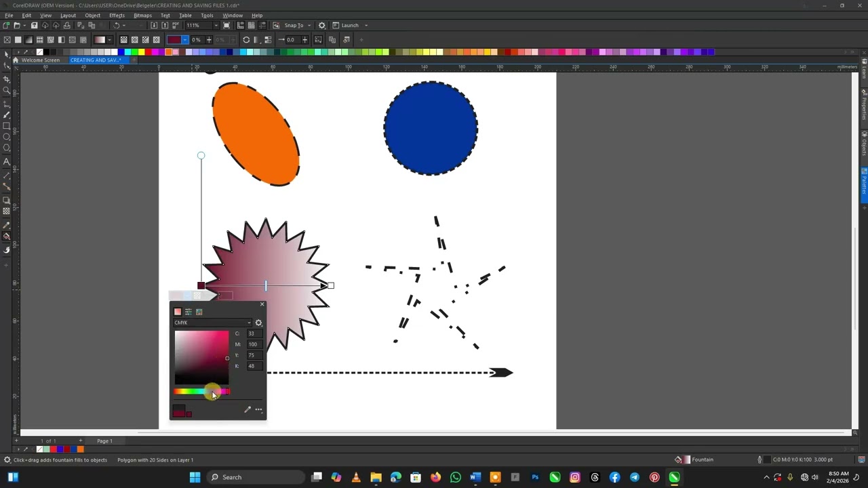Click the C value input field
The width and height of the screenshot is (868, 488).
coord(254,333)
